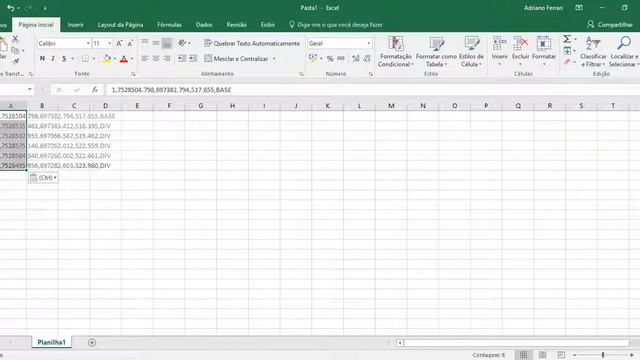This screenshot has height=360, width=640.
Task: Open the (Ctrl) paste options button
Action: 43,178
